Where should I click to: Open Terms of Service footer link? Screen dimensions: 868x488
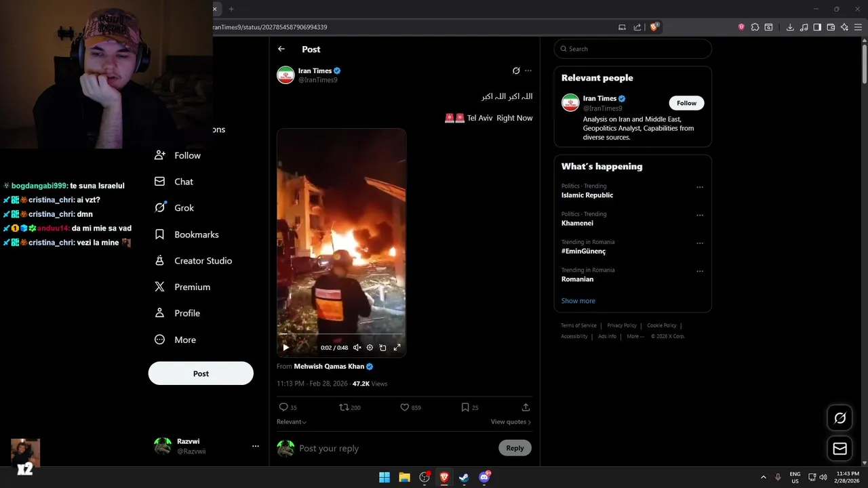tap(578, 325)
